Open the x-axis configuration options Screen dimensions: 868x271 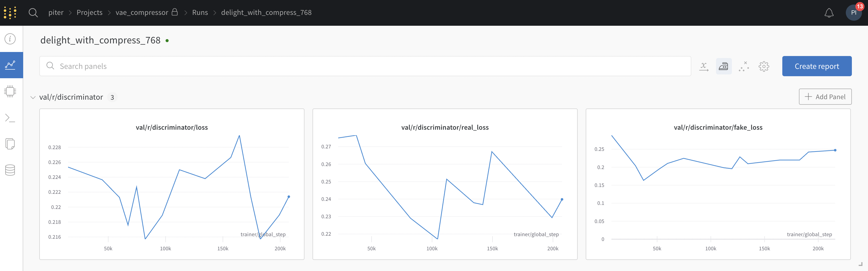[x=704, y=66]
